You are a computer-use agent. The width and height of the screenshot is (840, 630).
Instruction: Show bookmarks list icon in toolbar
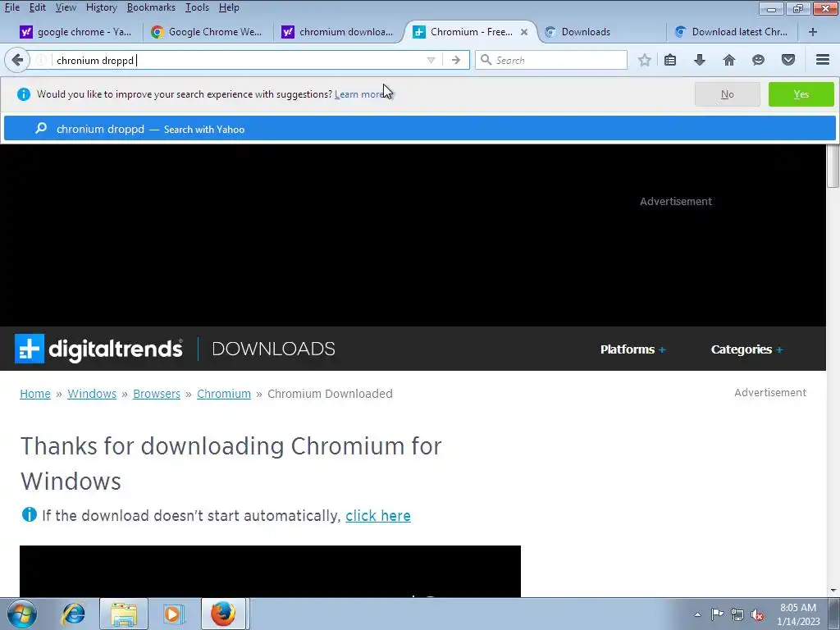coord(670,60)
